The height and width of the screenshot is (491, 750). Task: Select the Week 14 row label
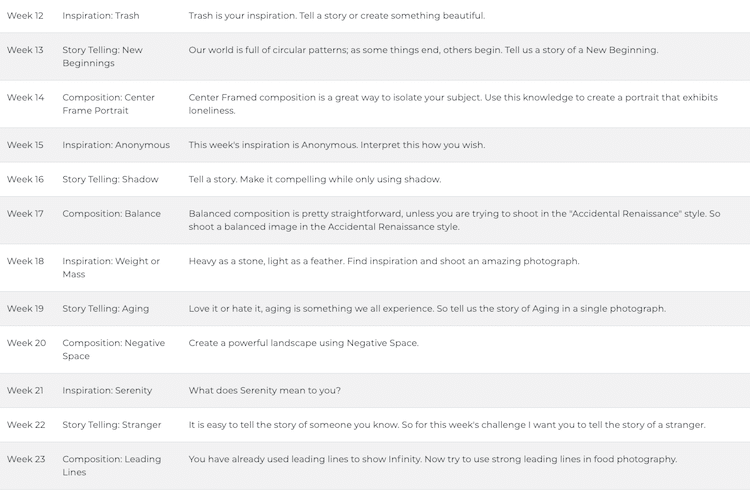(25, 97)
